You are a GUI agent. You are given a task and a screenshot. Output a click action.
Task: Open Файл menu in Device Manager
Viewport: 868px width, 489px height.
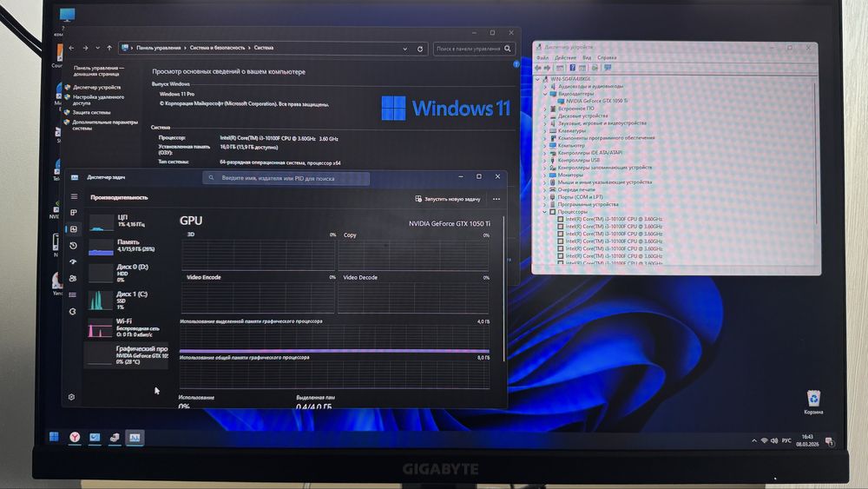click(542, 57)
